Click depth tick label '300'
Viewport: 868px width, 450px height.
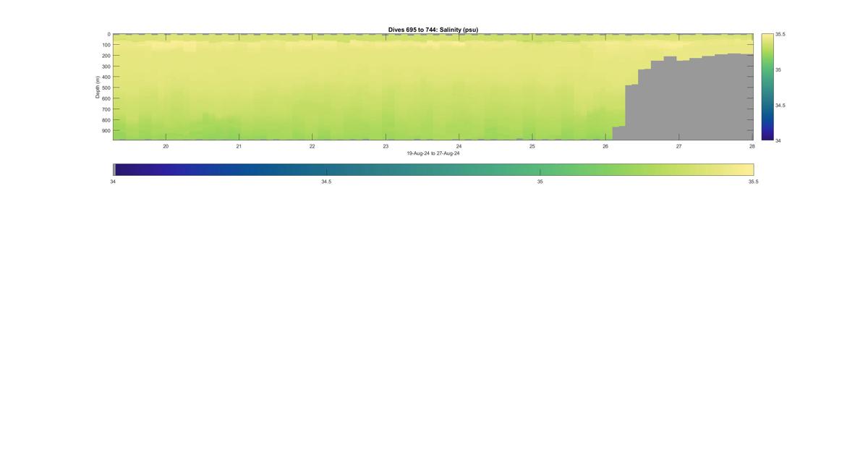click(x=106, y=67)
